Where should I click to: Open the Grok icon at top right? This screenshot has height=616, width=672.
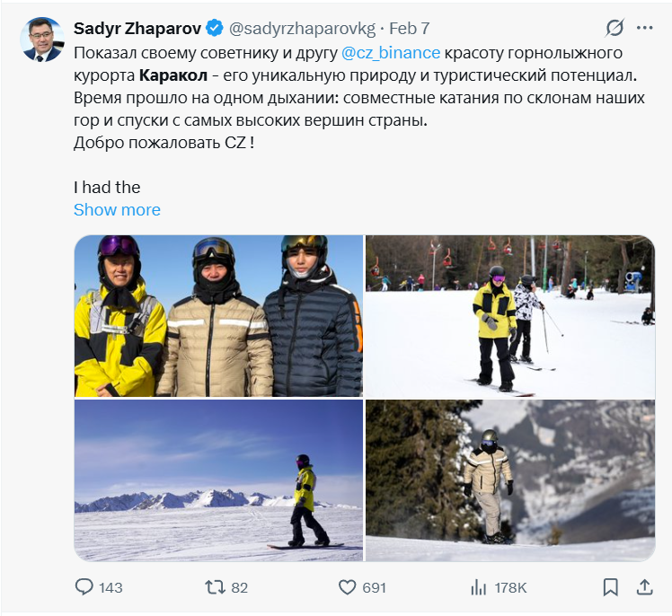click(x=615, y=28)
